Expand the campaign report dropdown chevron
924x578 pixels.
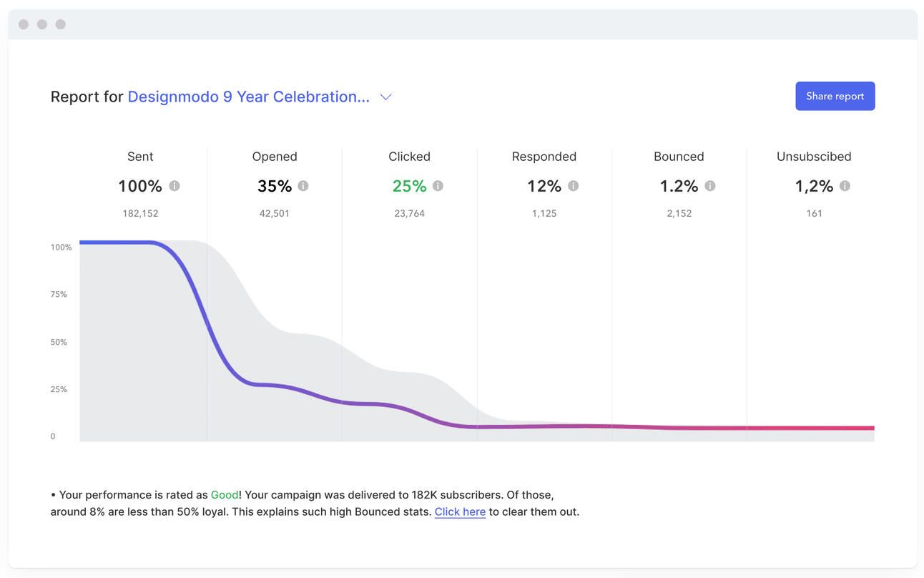click(x=385, y=97)
